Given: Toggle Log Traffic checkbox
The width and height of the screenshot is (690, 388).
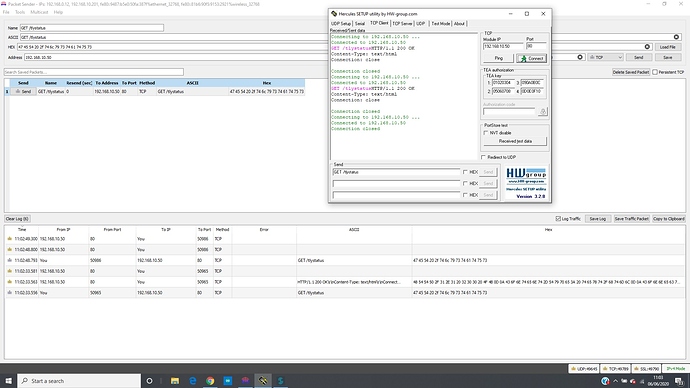Looking at the screenshot, I should [x=558, y=219].
